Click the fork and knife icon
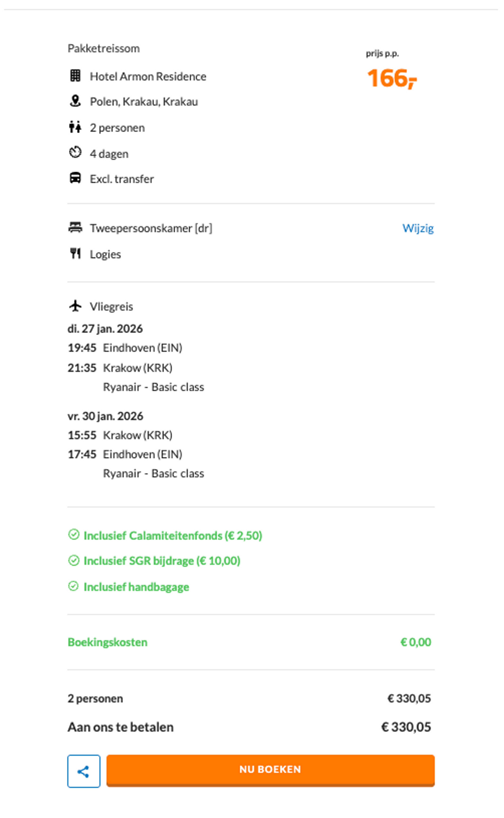This screenshot has height=818, width=504. pos(75,254)
